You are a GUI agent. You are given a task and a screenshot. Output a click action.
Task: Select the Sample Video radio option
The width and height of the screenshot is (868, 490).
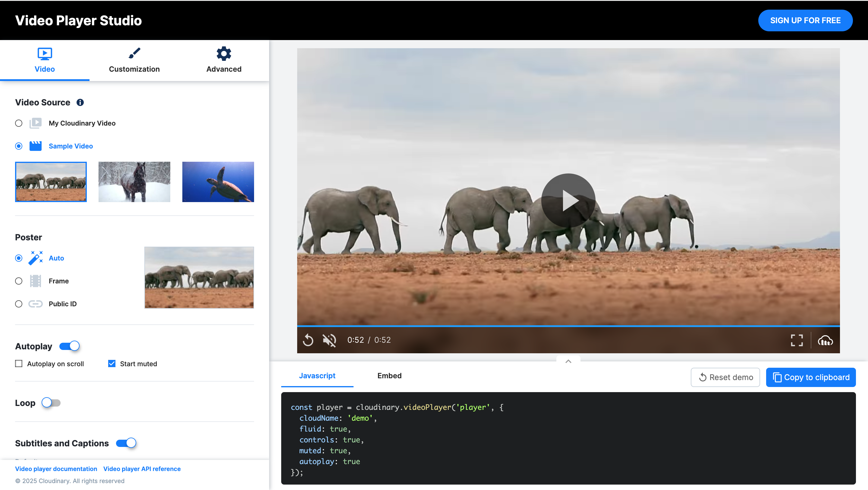point(19,146)
